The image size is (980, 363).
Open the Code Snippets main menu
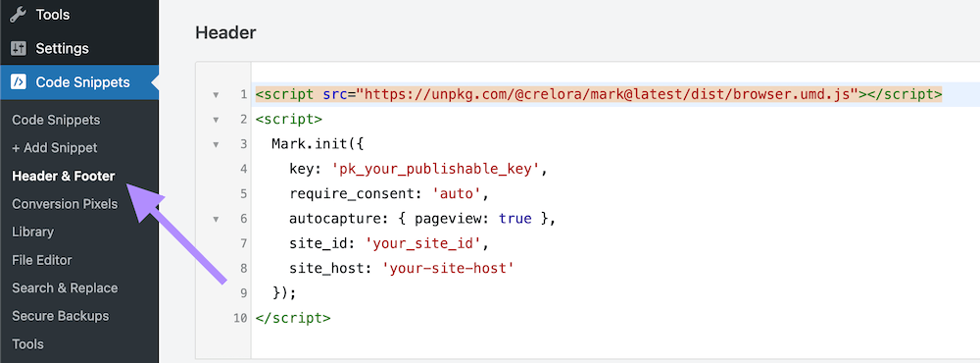(79, 82)
